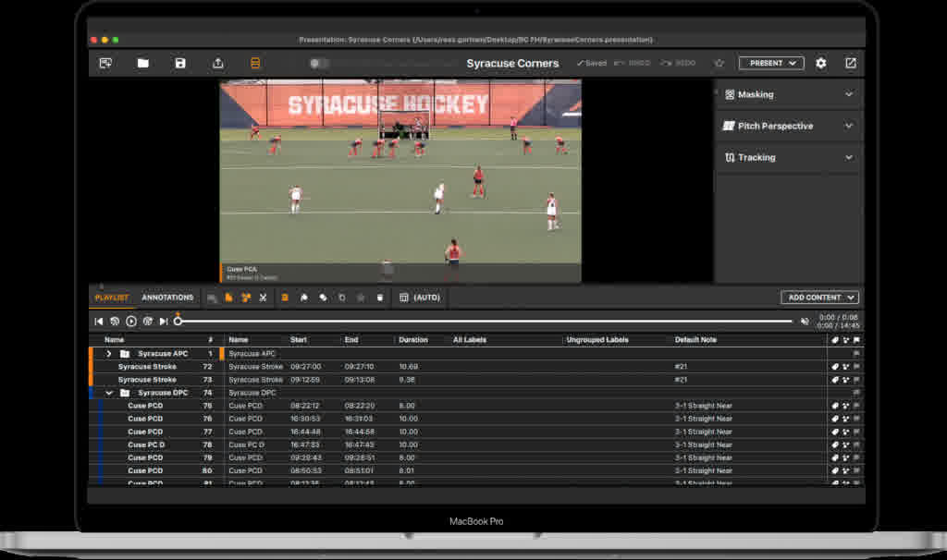Screen dimensions: 947x560
Task: Export using the share upload icon
Action: click(x=218, y=63)
